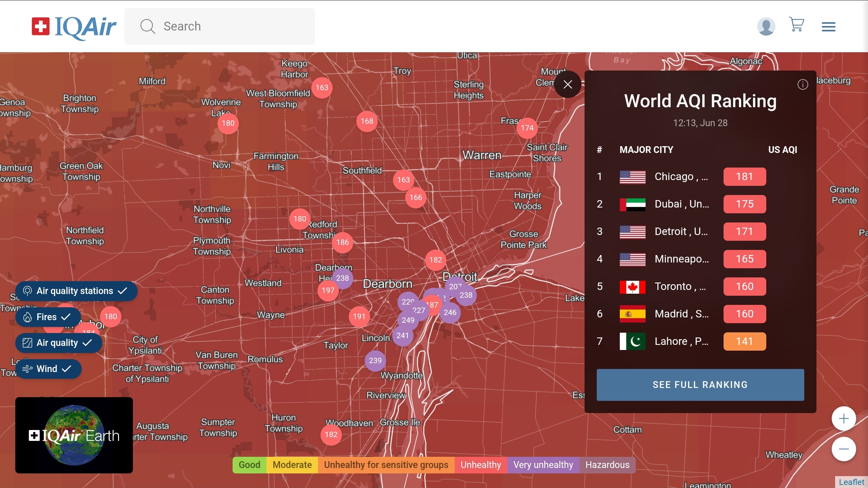Click the 249 AQI station marker
Viewport: 868px width, 488px height.
408,320
